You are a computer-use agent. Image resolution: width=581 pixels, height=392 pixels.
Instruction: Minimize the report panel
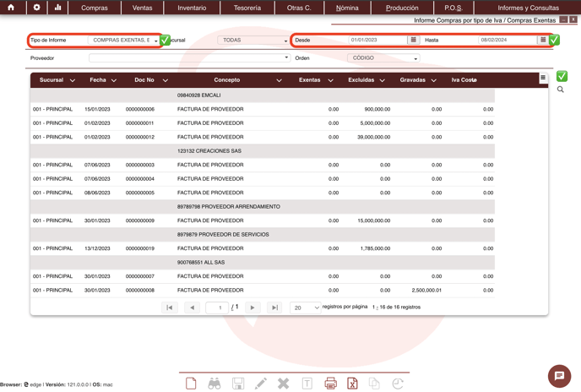pos(563,19)
